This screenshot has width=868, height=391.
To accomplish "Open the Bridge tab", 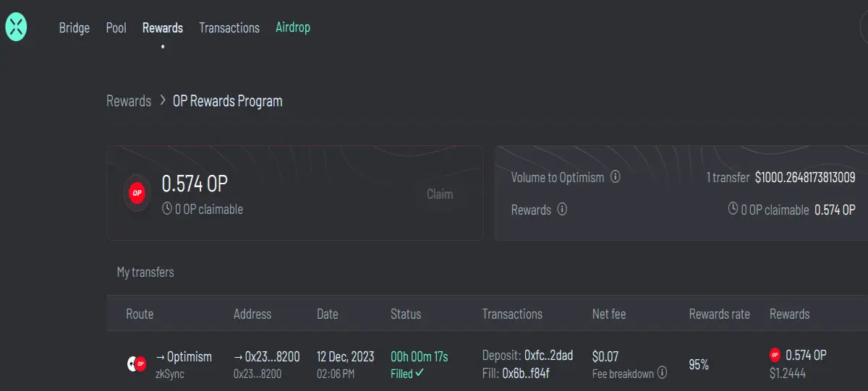I will coord(75,27).
